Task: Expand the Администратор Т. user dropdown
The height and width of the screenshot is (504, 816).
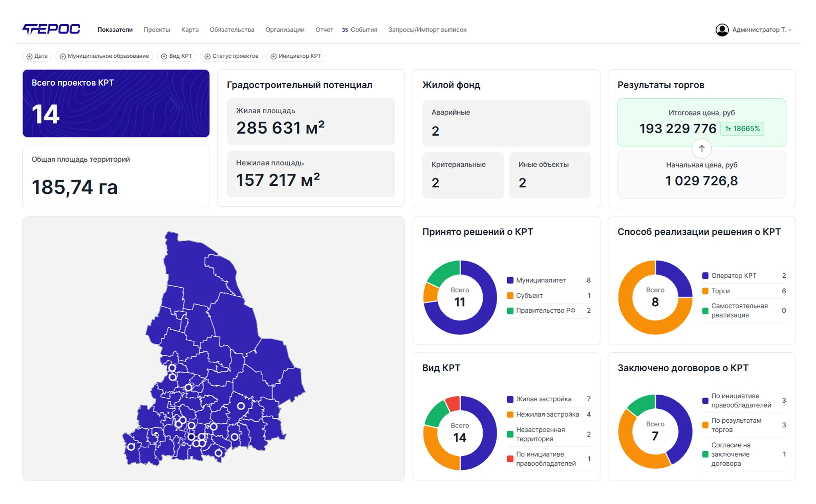Action: (x=761, y=30)
